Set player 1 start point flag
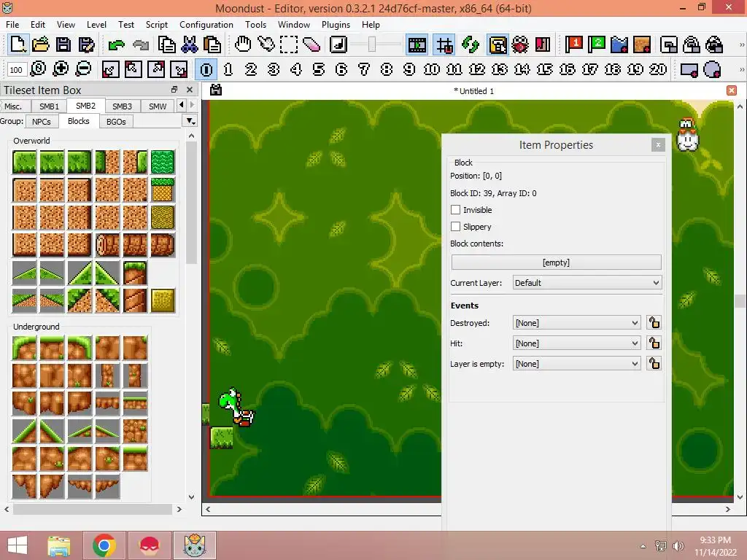 [573, 44]
